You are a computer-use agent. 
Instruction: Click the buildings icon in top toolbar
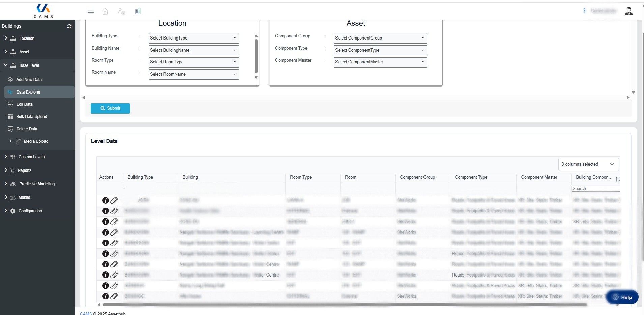(x=138, y=11)
